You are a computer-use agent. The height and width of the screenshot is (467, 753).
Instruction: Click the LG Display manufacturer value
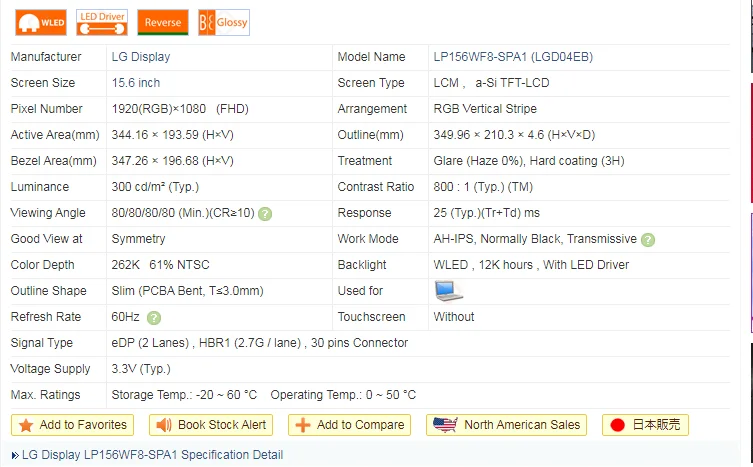[x=141, y=57]
